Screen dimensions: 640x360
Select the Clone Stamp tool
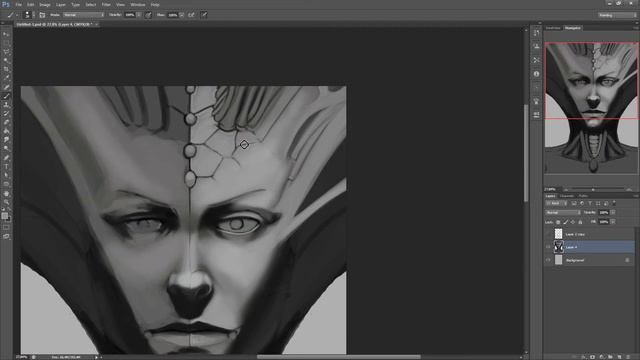(x=6, y=105)
